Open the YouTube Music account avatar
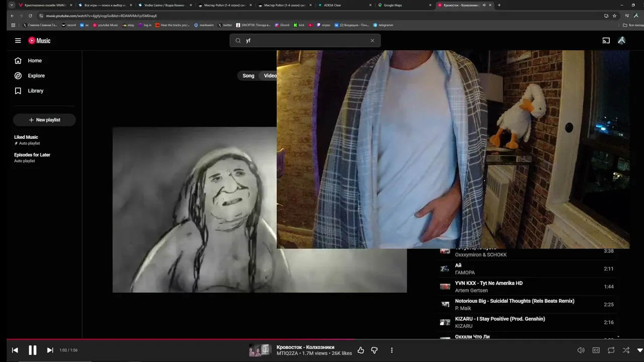Viewport: 644px width, 362px height. (622, 41)
